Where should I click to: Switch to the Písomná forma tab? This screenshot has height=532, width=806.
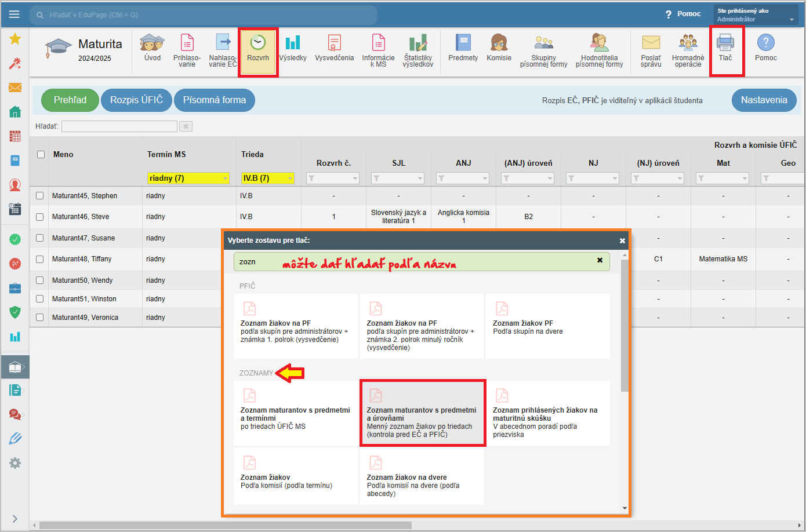pyautogui.click(x=214, y=100)
